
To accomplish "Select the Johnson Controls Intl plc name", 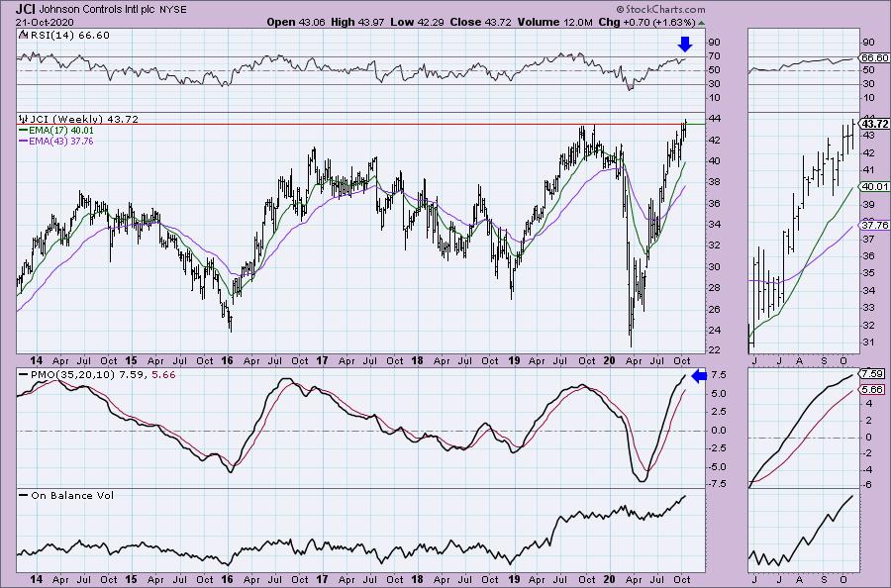I will point(95,10).
